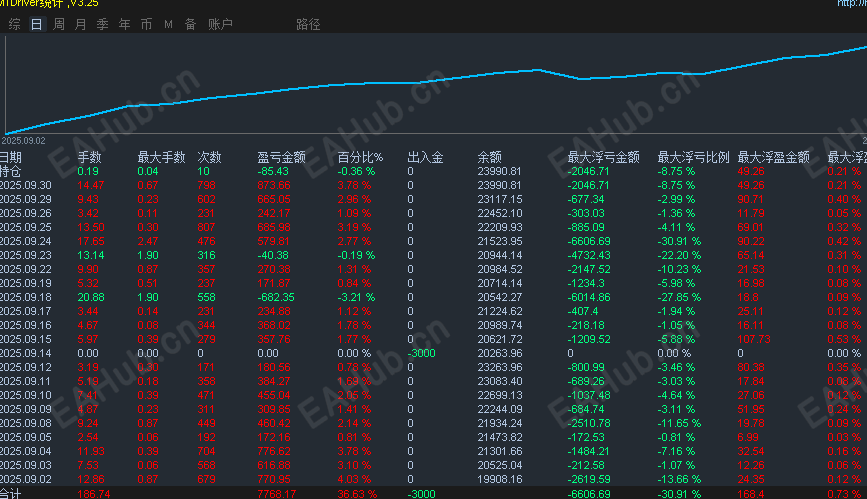The image size is (867, 499).
Task: Click max lot 2.47 cell
Action: (x=148, y=241)
